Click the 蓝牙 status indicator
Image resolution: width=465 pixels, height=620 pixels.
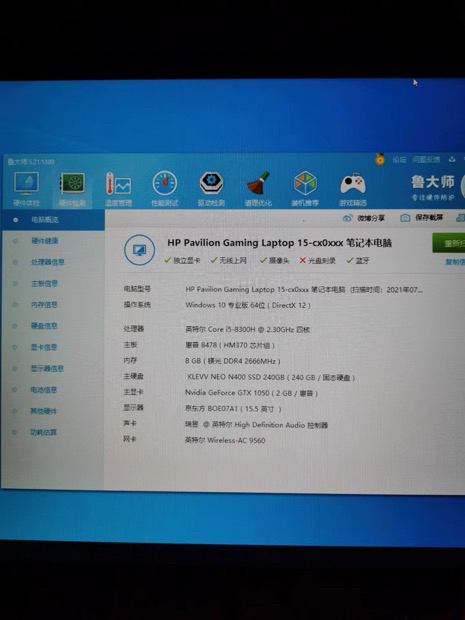[358, 261]
